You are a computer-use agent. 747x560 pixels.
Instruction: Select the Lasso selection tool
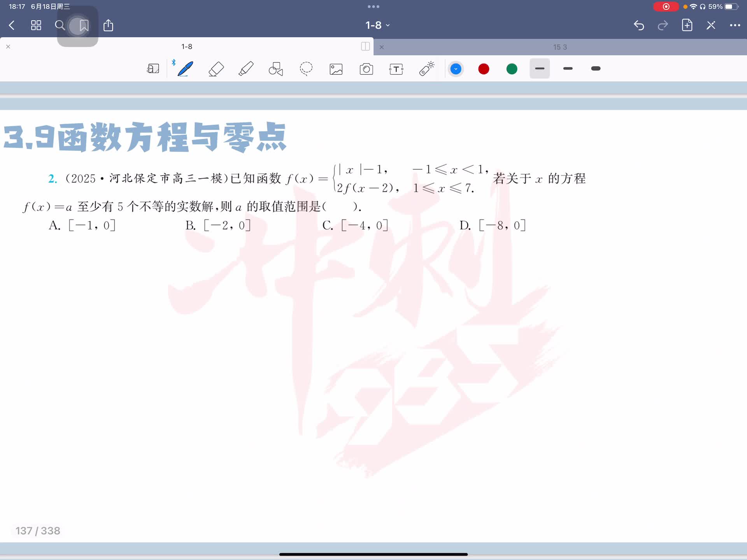(306, 69)
